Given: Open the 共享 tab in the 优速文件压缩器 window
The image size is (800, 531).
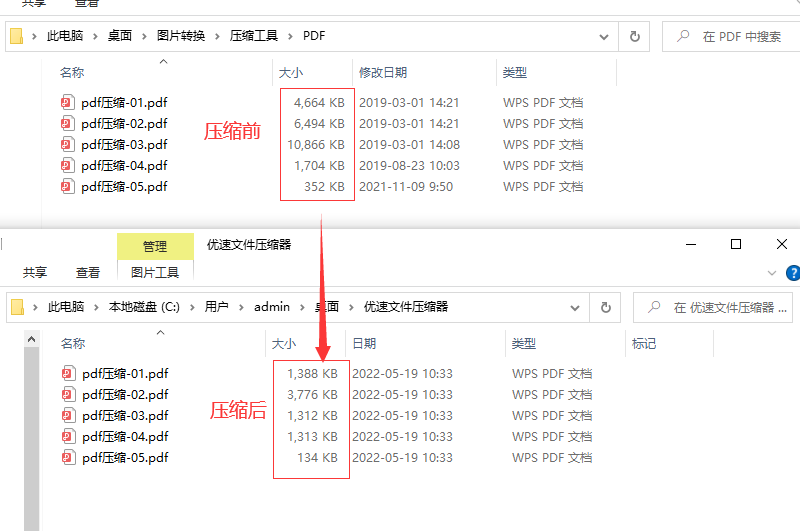Looking at the screenshot, I should click(35, 272).
